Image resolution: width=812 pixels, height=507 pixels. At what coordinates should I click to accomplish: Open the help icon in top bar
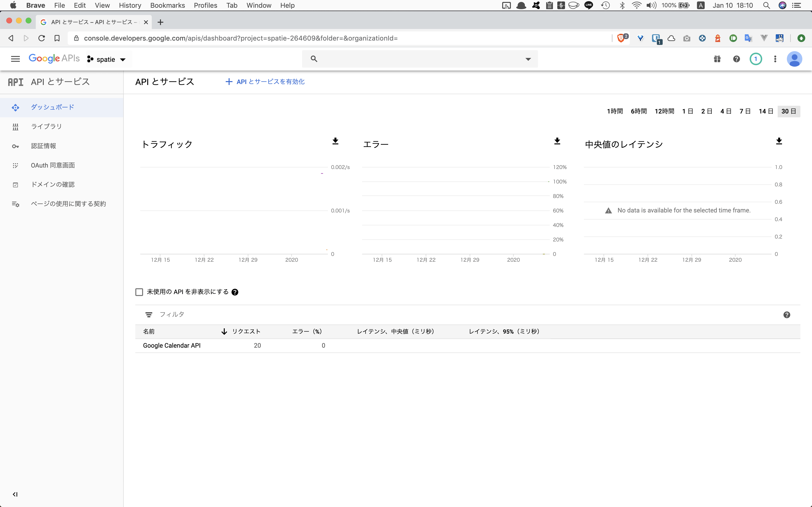736,59
